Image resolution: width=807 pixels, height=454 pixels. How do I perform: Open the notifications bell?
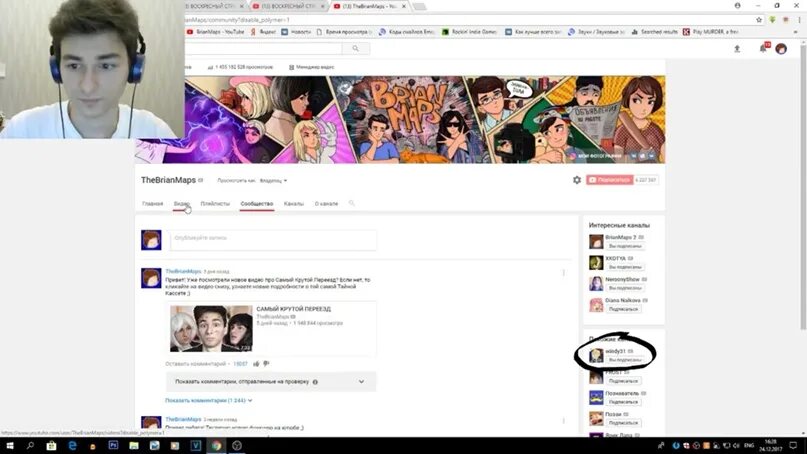pyautogui.click(x=763, y=48)
